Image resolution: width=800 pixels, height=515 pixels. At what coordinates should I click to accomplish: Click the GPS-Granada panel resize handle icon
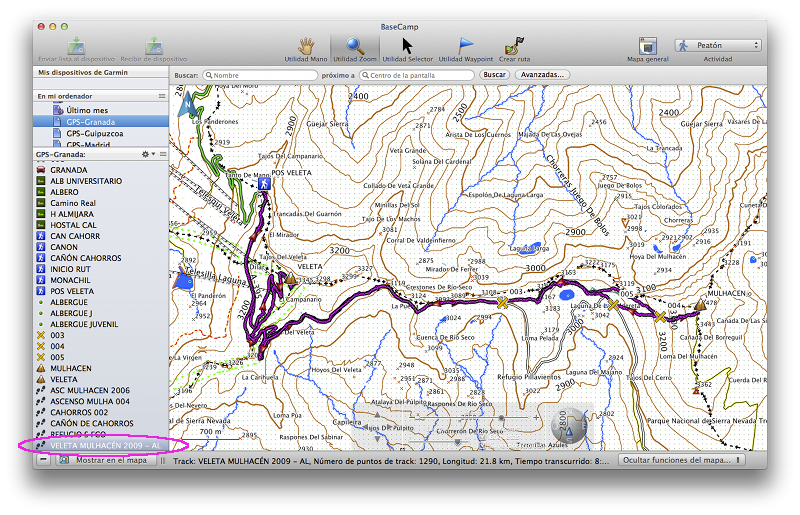163,154
